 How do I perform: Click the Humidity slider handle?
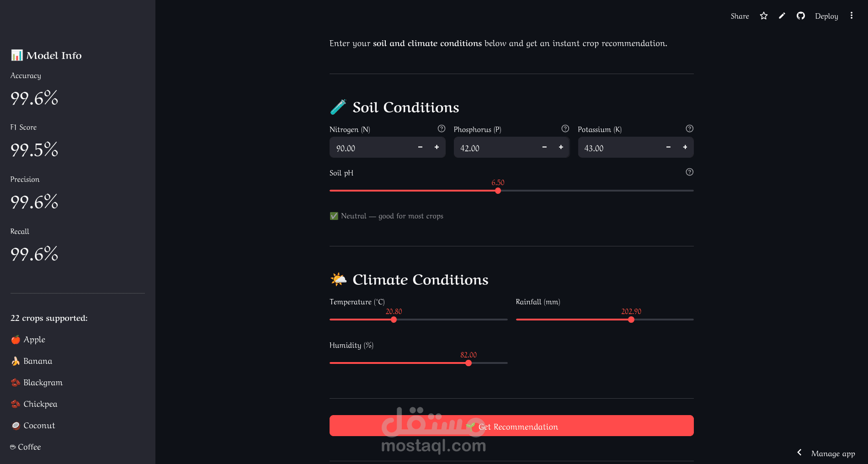(x=469, y=363)
